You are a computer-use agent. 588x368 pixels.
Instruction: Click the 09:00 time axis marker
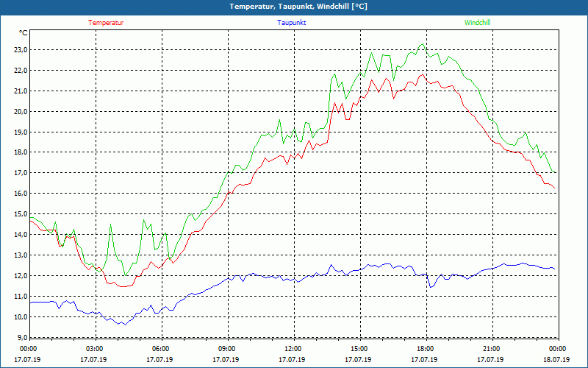[x=227, y=349]
